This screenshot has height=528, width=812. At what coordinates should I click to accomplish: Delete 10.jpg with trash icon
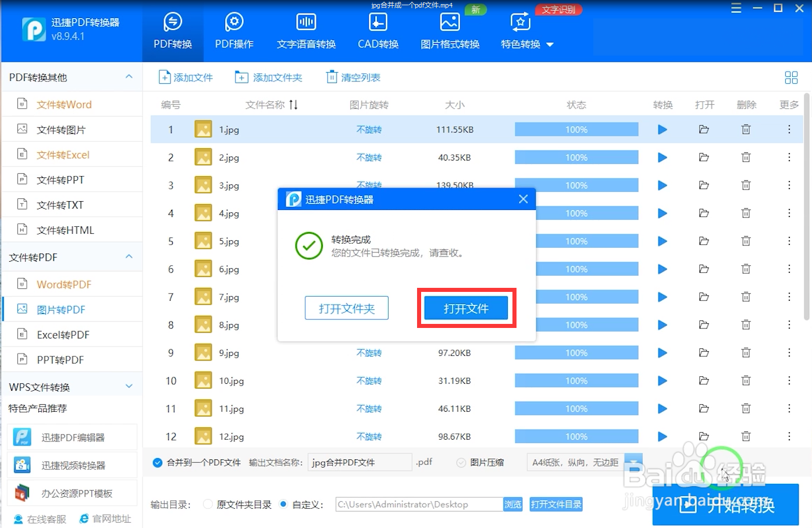[746, 381]
